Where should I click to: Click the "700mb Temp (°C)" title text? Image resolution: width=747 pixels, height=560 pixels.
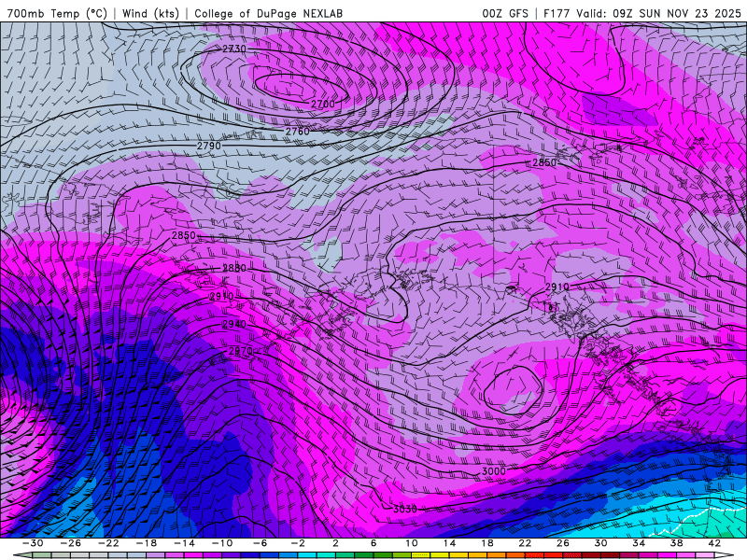tap(57, 13)
